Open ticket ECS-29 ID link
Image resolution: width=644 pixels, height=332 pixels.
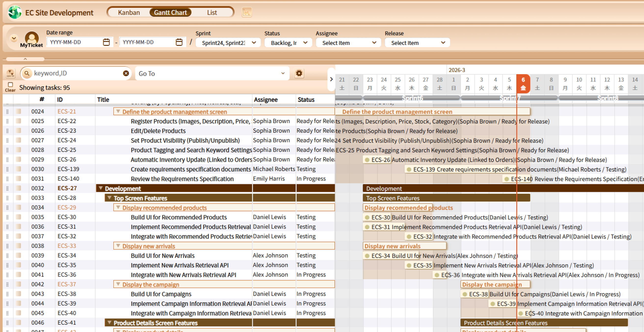click(x=66, y=207)
